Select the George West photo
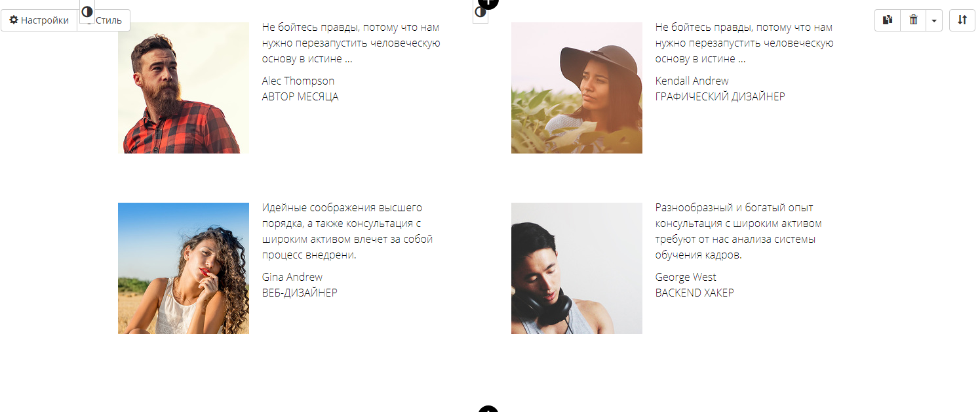Image resolution: width=980 pixels, height=412 pixels. [x=577, y=268]
